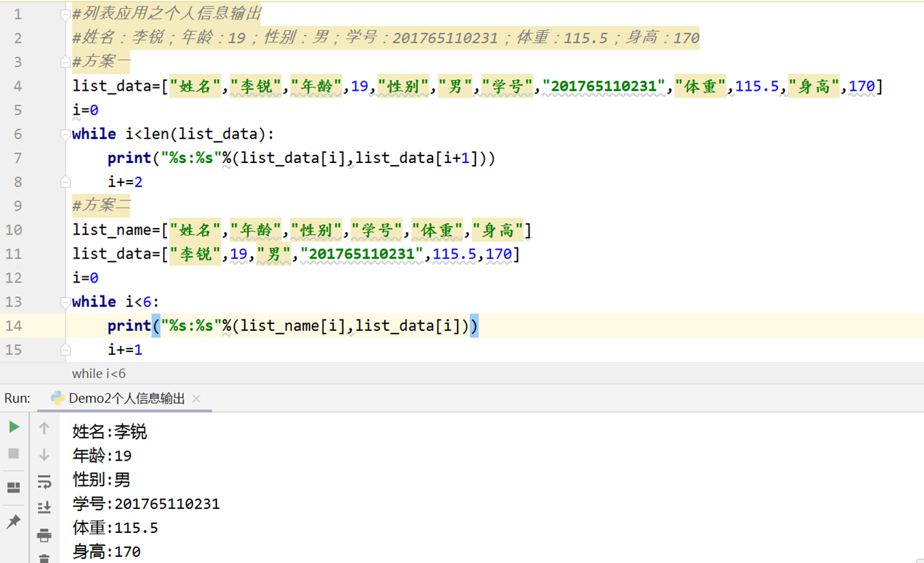
Task: Click line number 10 in the gutter
Action: pos(14,230)
